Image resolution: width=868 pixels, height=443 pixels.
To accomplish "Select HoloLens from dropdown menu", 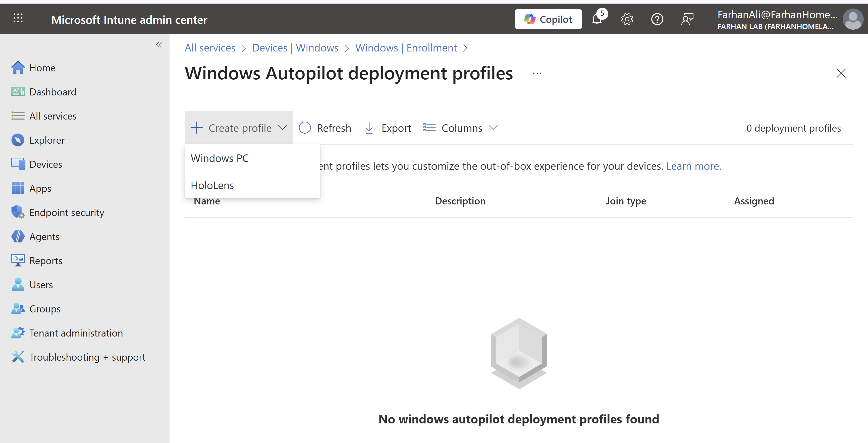I will (212, 185).
